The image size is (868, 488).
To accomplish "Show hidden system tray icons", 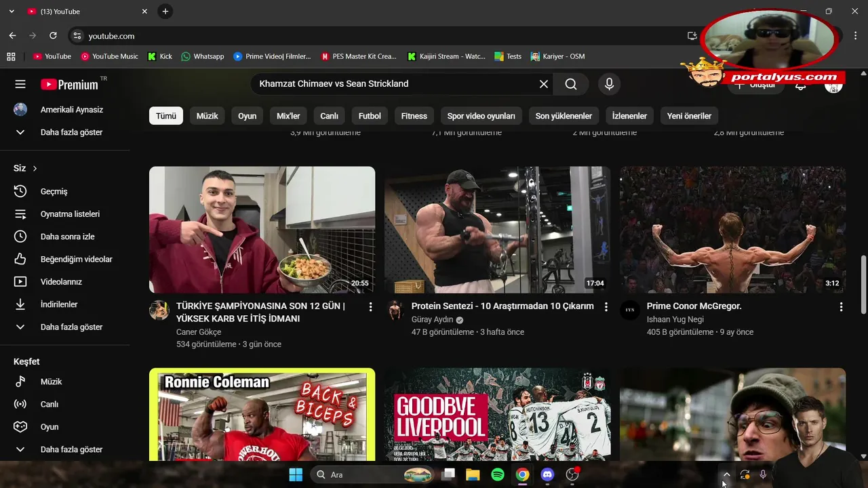I will (726, 474).
